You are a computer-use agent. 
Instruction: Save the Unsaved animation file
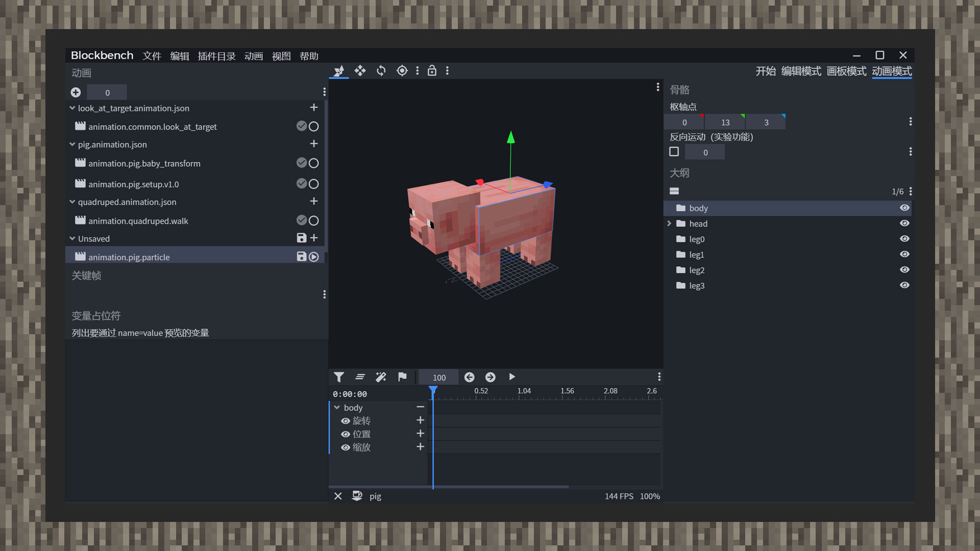(x=302, y=238)
